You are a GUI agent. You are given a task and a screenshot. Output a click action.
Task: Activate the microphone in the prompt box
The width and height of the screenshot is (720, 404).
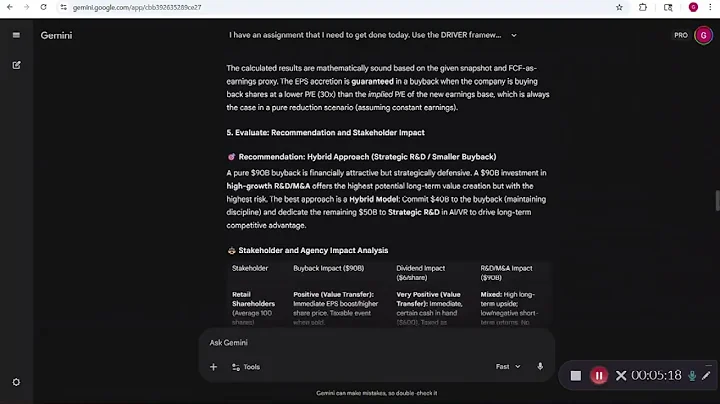point(540,367)
